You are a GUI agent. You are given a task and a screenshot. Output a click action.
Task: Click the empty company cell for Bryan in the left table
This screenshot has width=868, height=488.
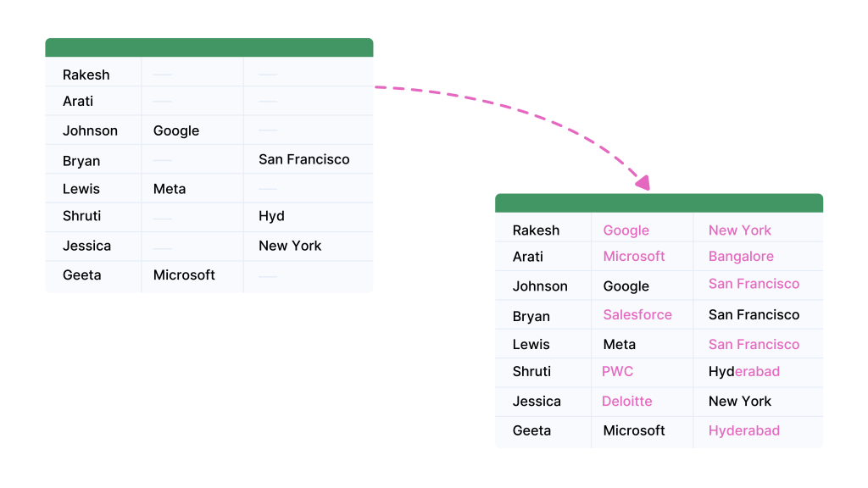click(x=192, y=159)
